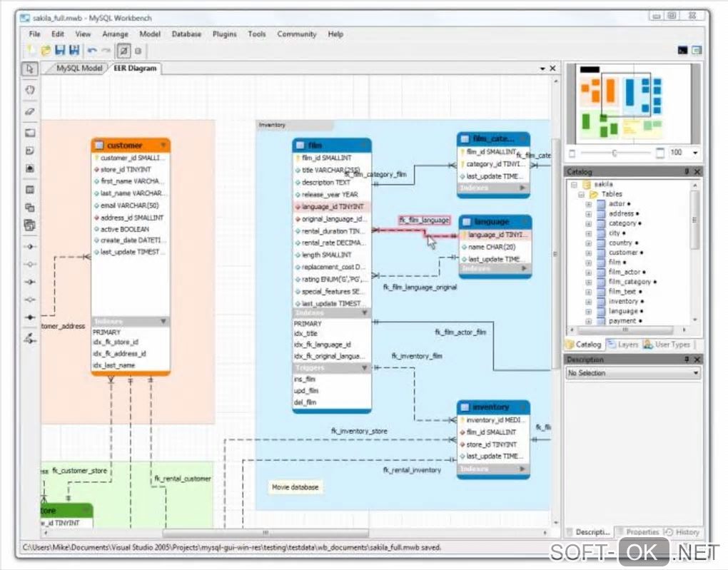Select relationship using existing columns tool
This screenshot has width=728, height=570.
coord(30,339)
